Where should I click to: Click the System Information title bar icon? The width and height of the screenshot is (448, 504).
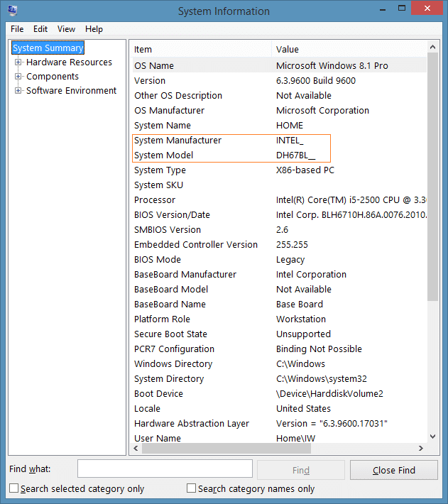pos(12,10)
